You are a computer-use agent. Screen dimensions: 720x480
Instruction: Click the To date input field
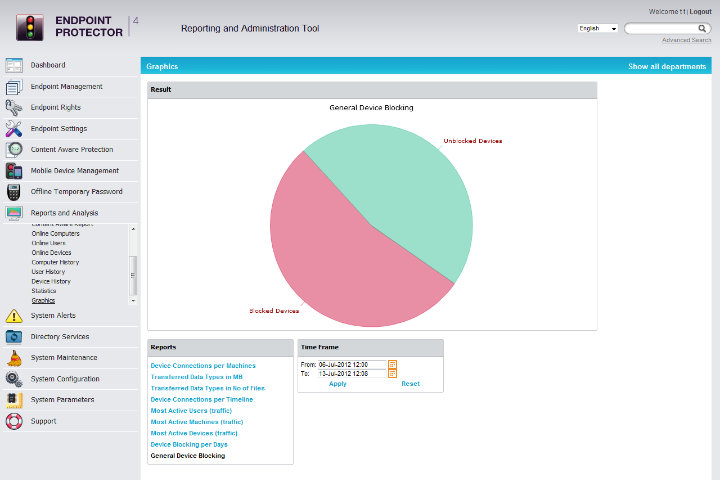tap(352, 373)
